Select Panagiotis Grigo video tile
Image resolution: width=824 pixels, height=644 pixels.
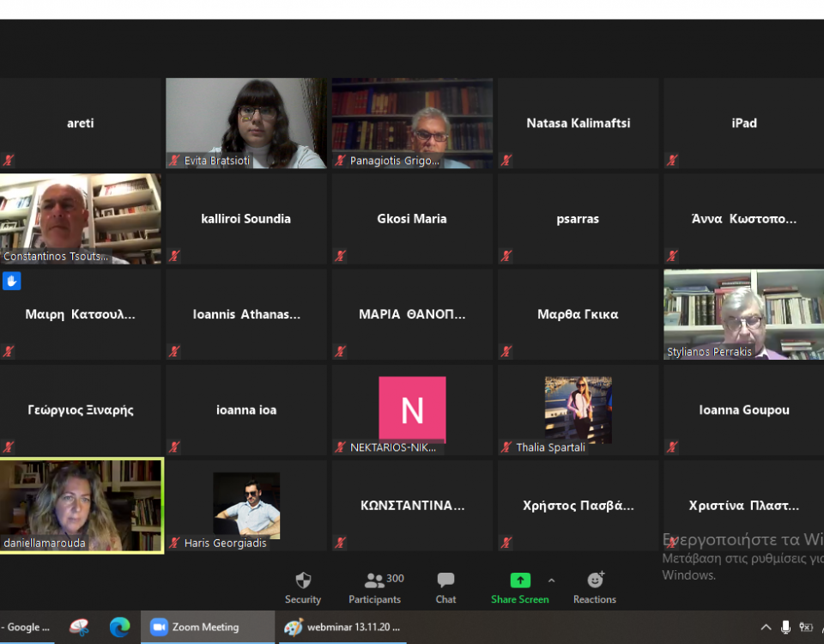coord(412,123)
